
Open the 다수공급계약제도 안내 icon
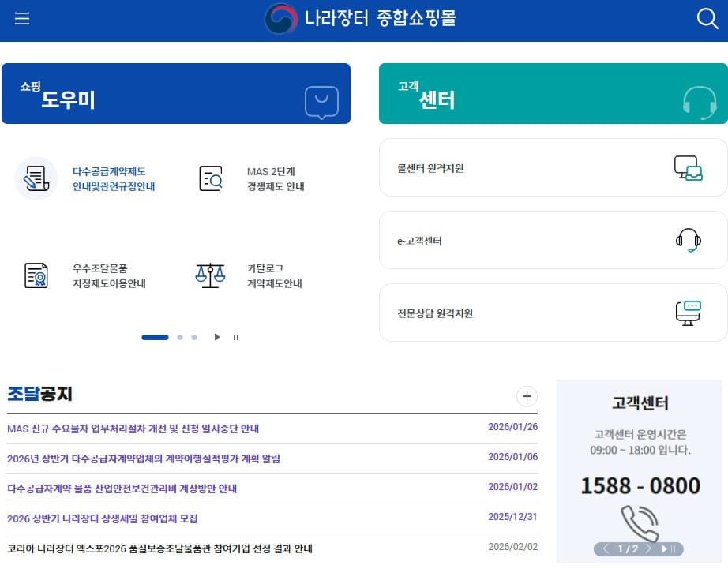point(36,178)
